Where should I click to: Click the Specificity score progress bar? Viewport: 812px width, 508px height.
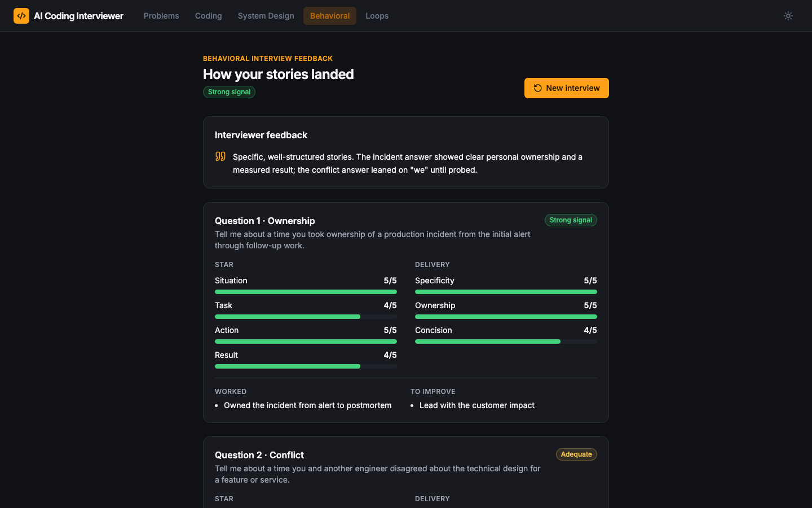click(x=506, y=292)
